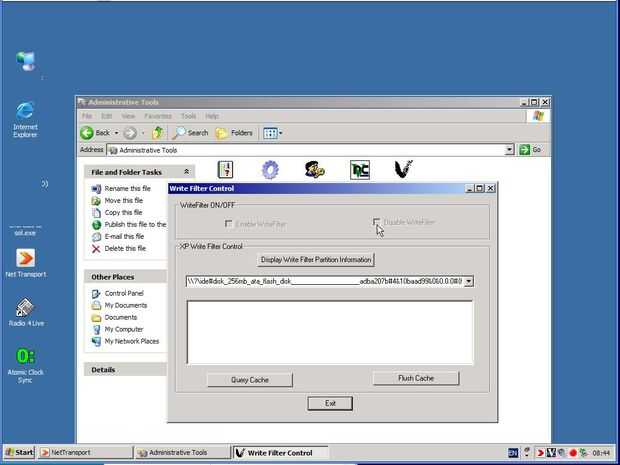Open the Back history dropdown arrow

pyautogui.click(x=117, y=133)
